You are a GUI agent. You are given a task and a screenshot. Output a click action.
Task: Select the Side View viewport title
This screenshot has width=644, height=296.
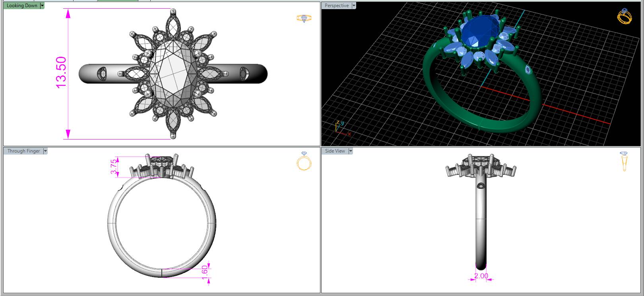pos(335,151)
